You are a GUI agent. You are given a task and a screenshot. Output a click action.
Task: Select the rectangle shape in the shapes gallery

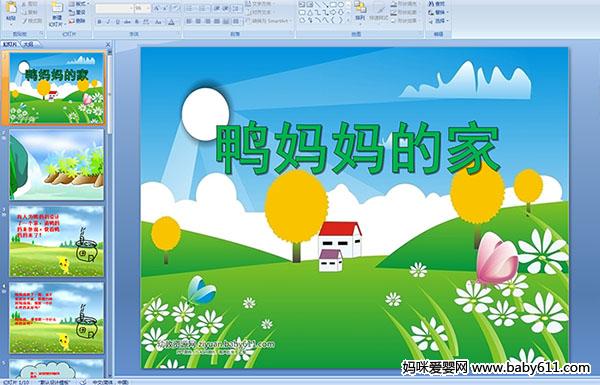pyautogui.click(x=333, y=5)
